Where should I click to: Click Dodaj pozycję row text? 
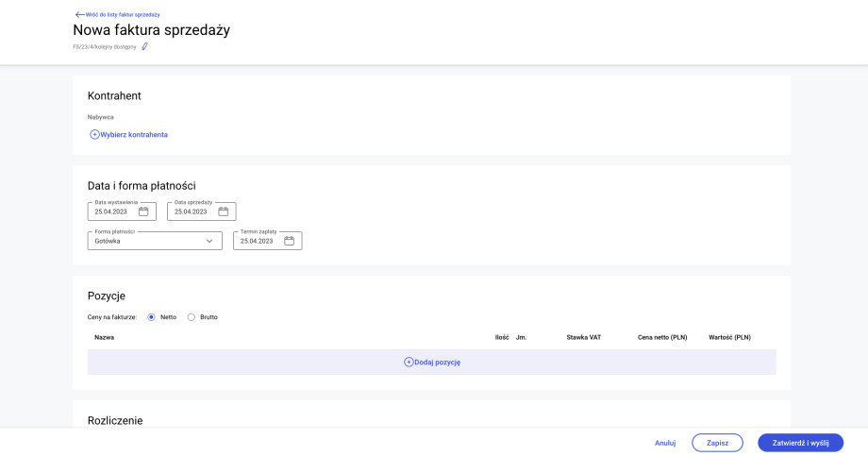[x=437, y=363]
